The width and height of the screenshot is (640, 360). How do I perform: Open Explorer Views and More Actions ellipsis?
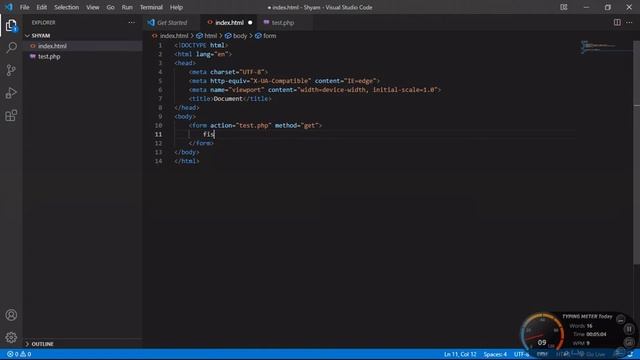pyautogui.click(x=131, y=22)
